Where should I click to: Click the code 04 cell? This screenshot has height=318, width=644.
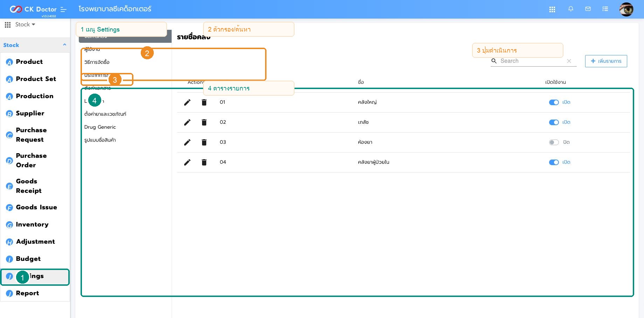(x=223, y=162)
